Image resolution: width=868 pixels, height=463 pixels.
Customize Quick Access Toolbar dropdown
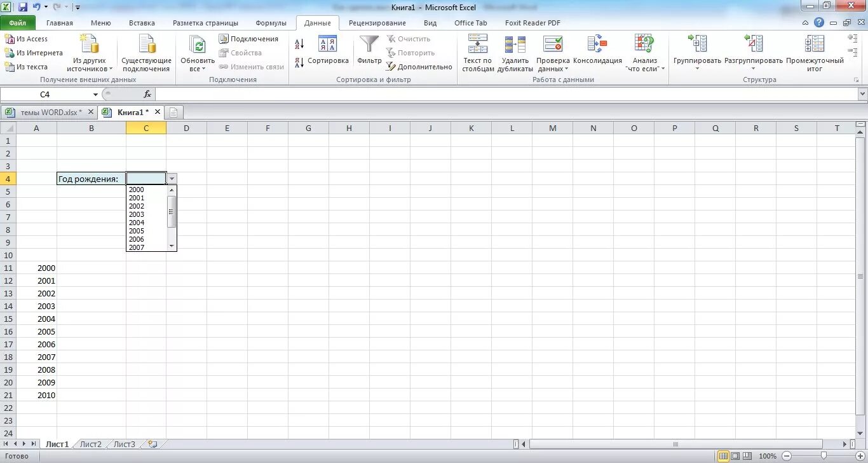click(x=78, y=8)
